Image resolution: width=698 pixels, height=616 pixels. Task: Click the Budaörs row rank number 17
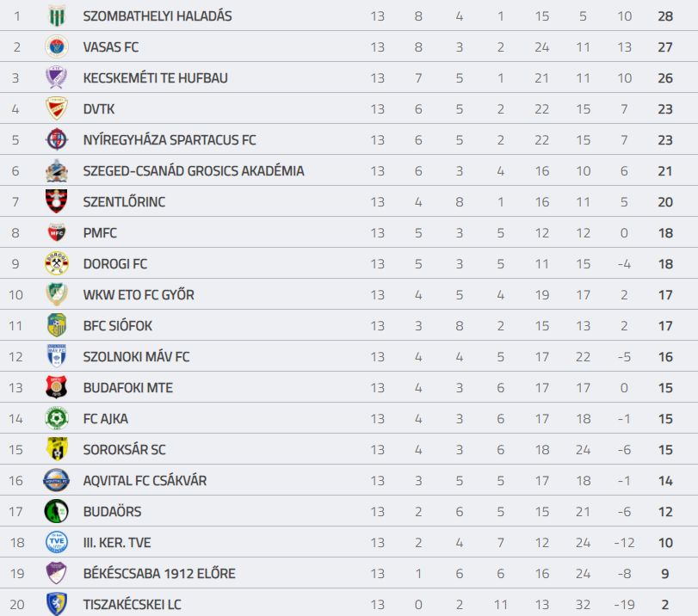pyautogui.click(x=15, y=511)
